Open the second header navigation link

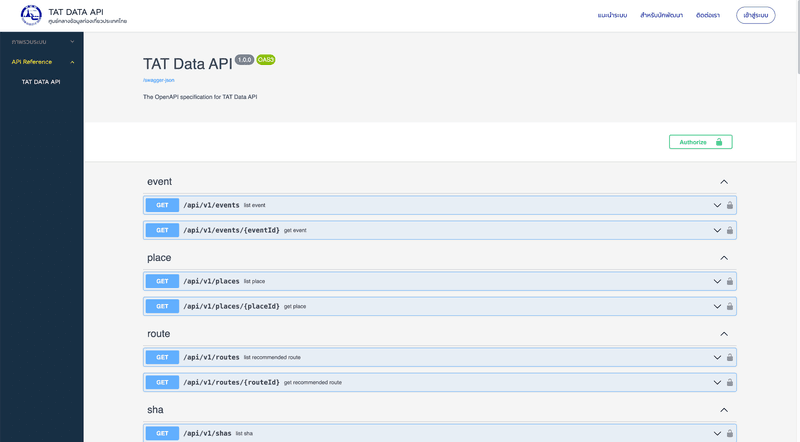(661, 15)
